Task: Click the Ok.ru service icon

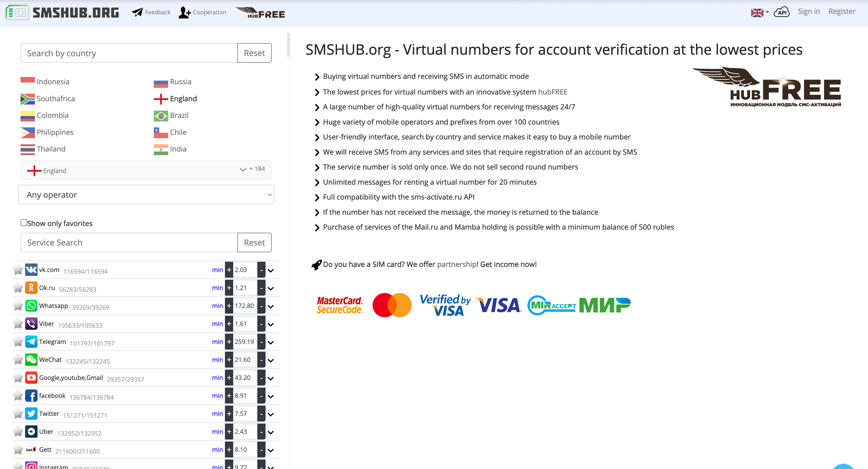Action: tap(31, 288)
